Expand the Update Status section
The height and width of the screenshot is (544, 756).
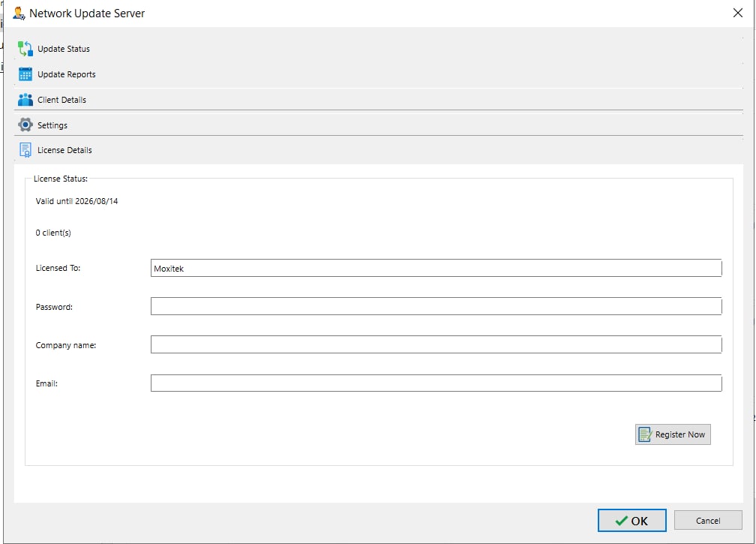pyautogui.click(x=64, y=49)
